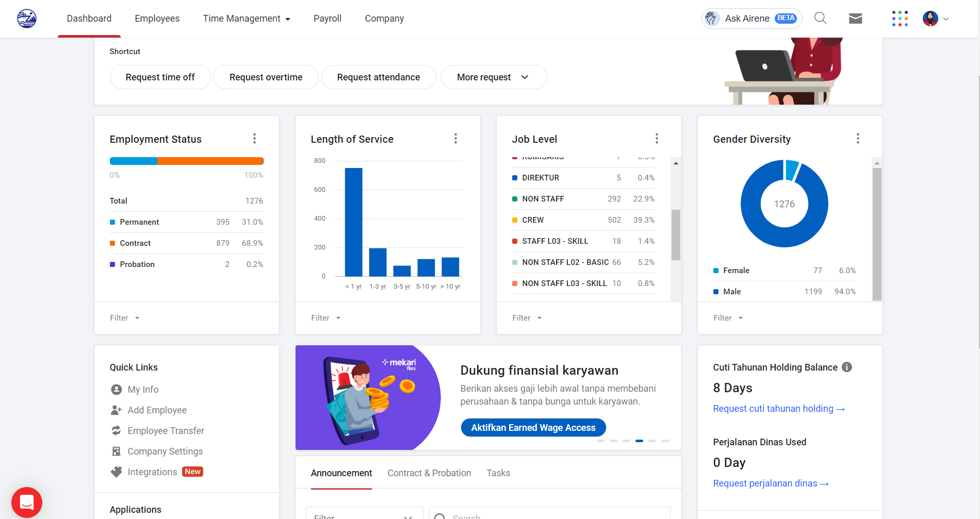This screenshot has width=980, height=519.
Task: Click info icon beside Cuti Tahunan Holding Balance
Action: (847, 367)
